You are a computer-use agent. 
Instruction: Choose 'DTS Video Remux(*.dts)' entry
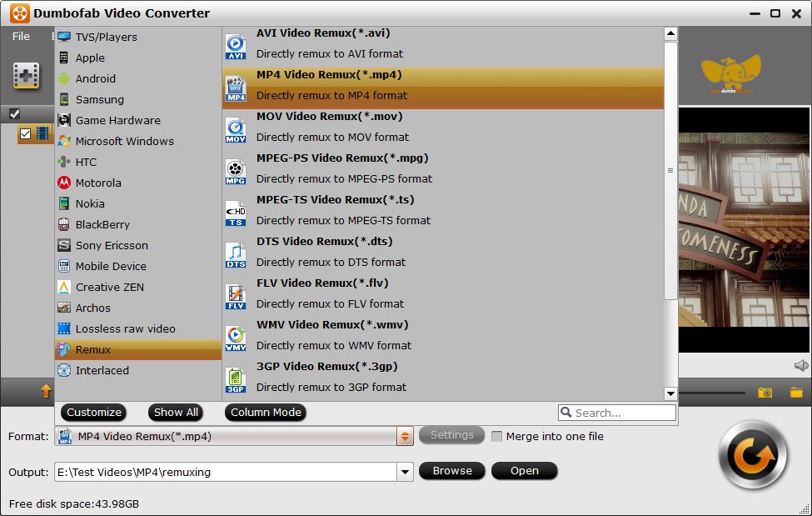tap(443, 255)
